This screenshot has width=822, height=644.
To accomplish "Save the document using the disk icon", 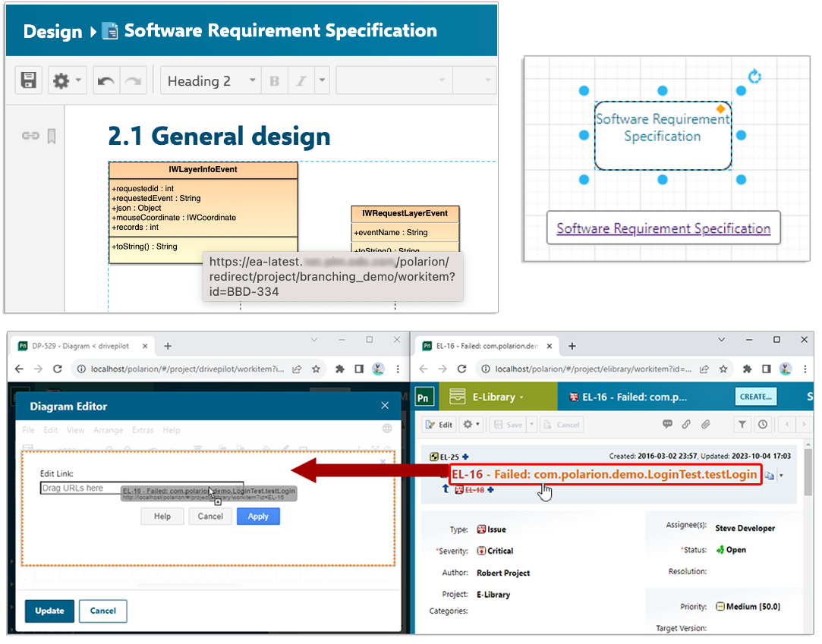I will (x=27, y=81).
